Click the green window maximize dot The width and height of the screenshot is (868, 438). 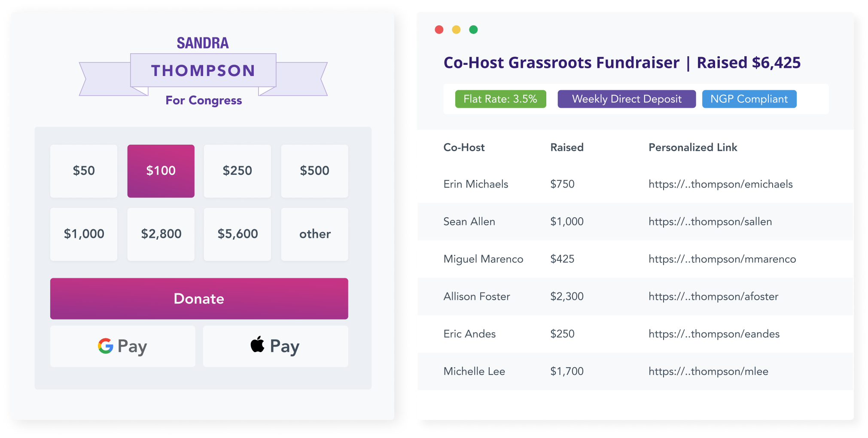(473, 30)
